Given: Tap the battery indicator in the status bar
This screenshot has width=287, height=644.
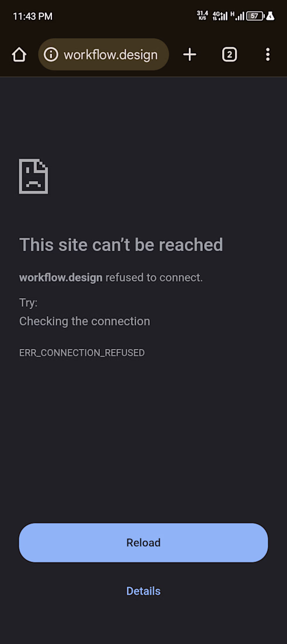Looking at the screenshot, I should (x=254, y=16).
